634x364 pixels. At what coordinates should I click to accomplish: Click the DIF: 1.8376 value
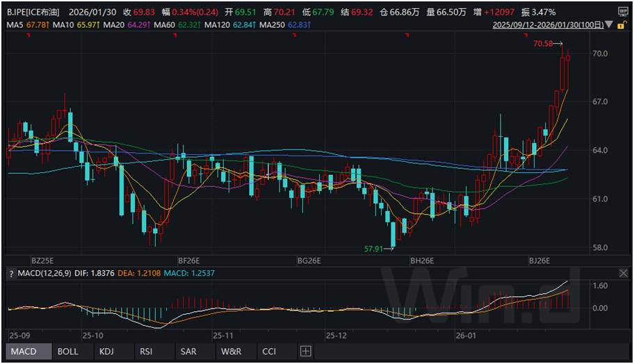coord(95,274)
